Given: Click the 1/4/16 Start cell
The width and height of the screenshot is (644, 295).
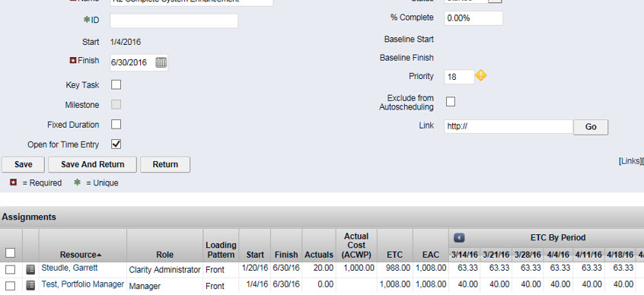Looking at the screenshot, I should (257, 284).
